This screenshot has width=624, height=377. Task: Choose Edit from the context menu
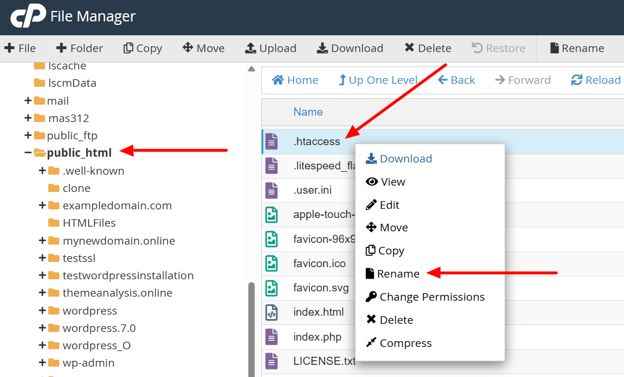(382, 205)
